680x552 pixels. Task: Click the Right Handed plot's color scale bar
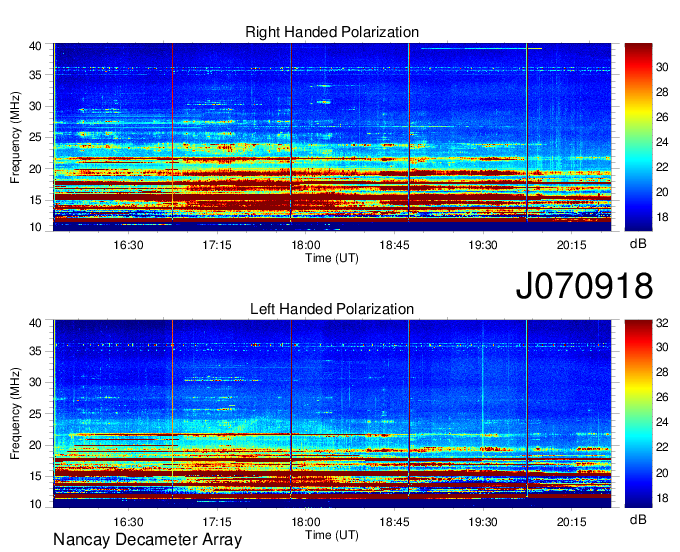pos(638,137)
